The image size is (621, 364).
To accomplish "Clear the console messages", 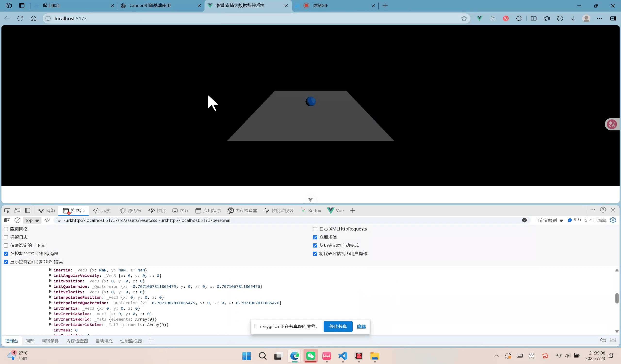I will (17, 220).
